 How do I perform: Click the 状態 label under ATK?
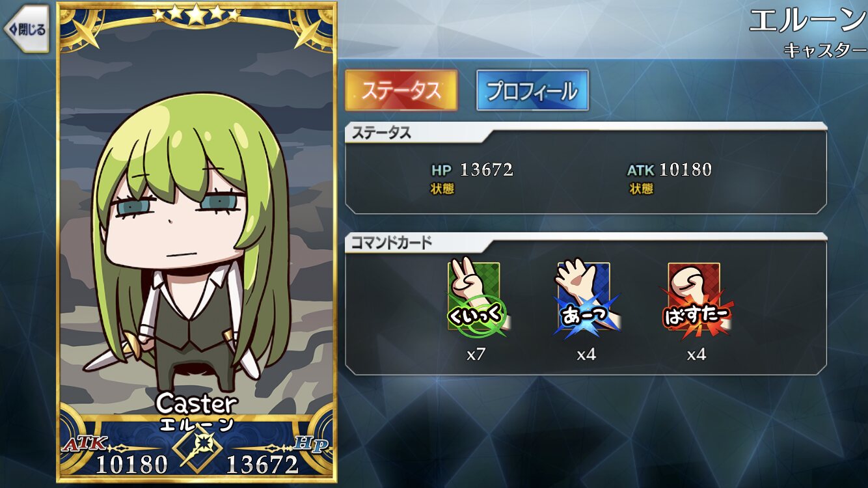(x=641, y=189)
